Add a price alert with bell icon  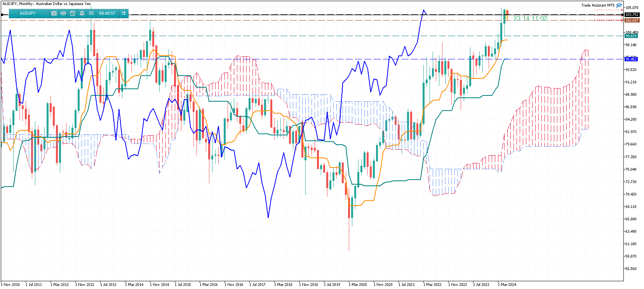tap(82, 13)
